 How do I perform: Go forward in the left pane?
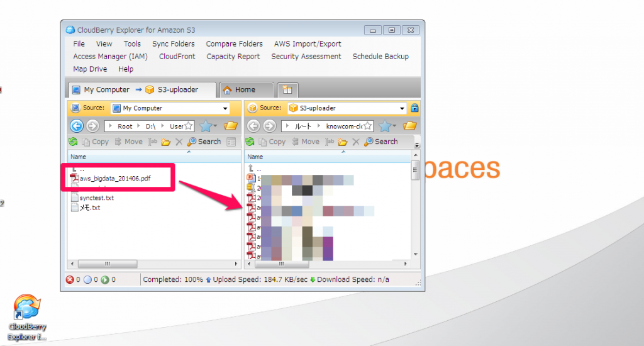point(93,126)
